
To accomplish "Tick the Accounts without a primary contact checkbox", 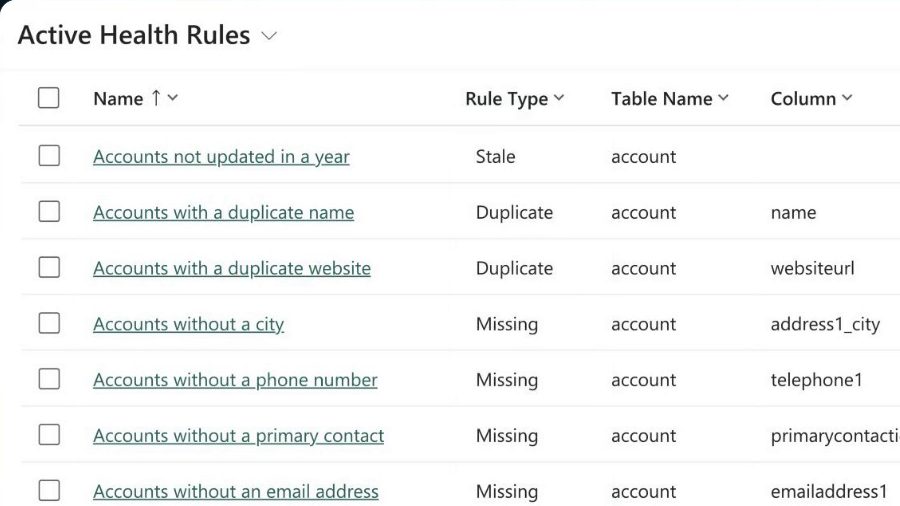I will [x=49, y=434].
